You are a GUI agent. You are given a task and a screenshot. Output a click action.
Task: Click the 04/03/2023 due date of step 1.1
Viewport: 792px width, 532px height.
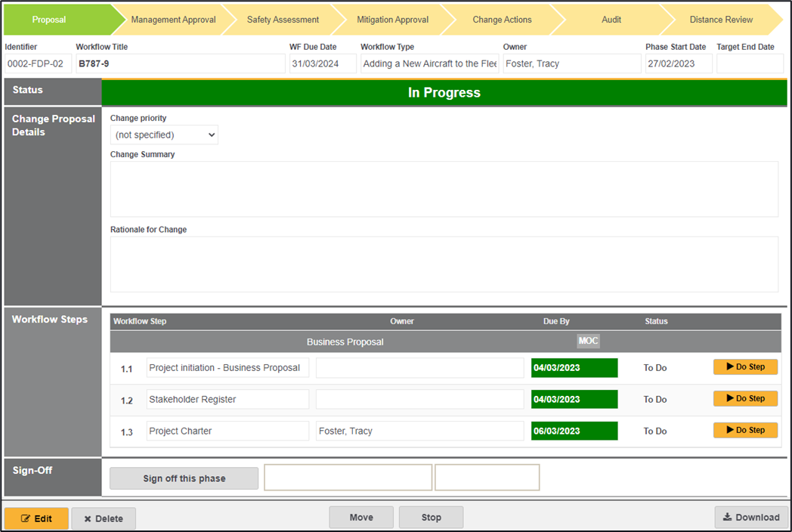[574, 368]
